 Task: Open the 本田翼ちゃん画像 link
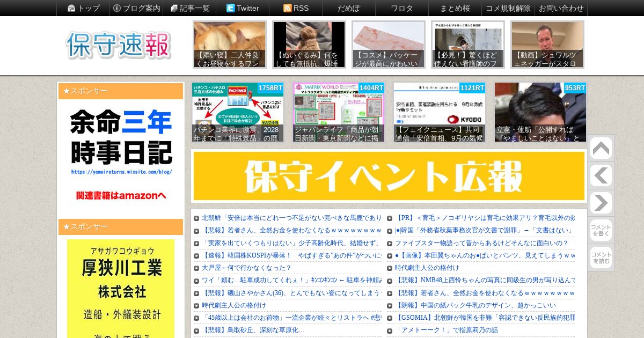(x=485, y=255)
